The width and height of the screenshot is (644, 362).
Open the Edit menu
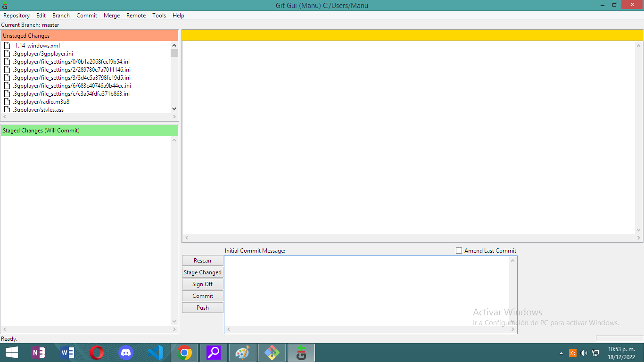point(41,16)
